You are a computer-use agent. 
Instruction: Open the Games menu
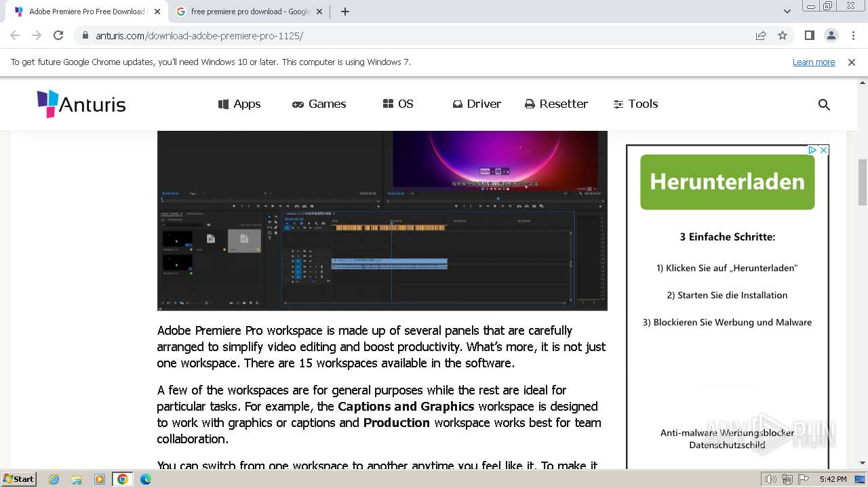319,104
